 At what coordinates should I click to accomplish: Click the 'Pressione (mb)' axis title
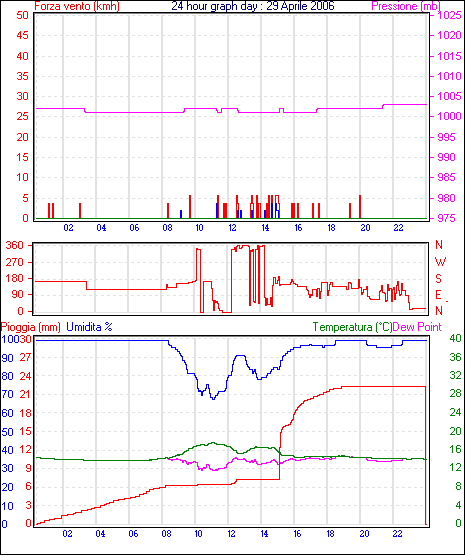(x=406, y=6)
